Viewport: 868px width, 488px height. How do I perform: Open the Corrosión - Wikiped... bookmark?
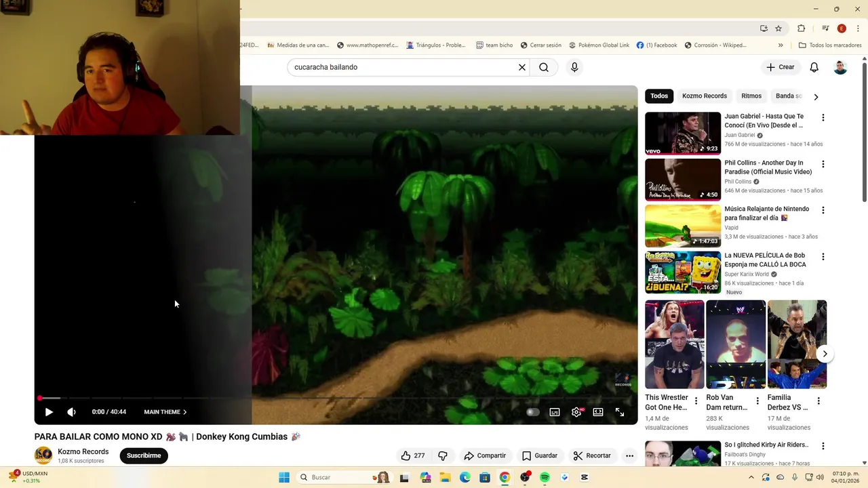[715, 45]
